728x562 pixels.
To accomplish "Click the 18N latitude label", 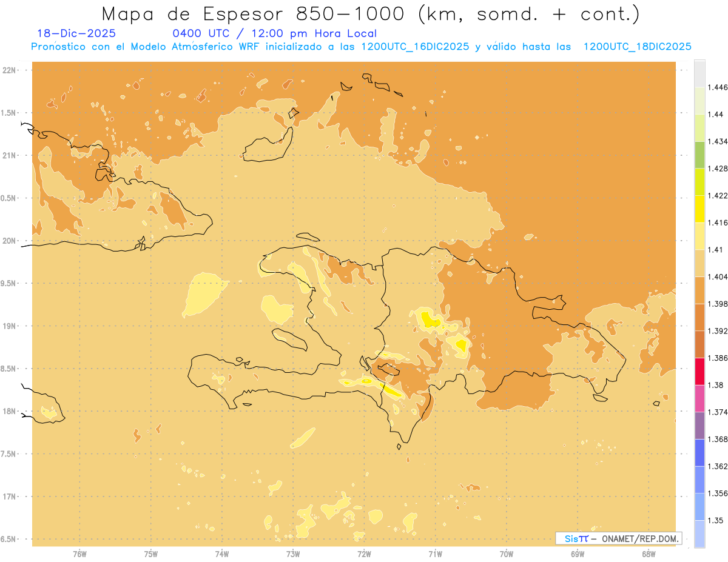I will (10, 411).
